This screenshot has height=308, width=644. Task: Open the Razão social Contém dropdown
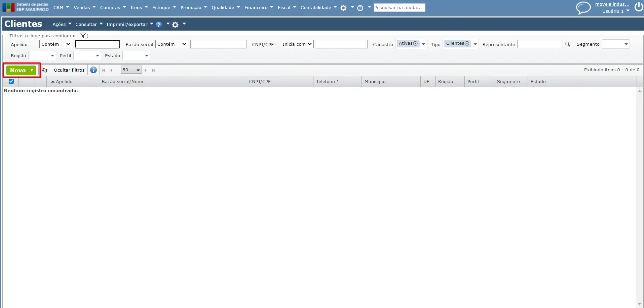(172, 44)
